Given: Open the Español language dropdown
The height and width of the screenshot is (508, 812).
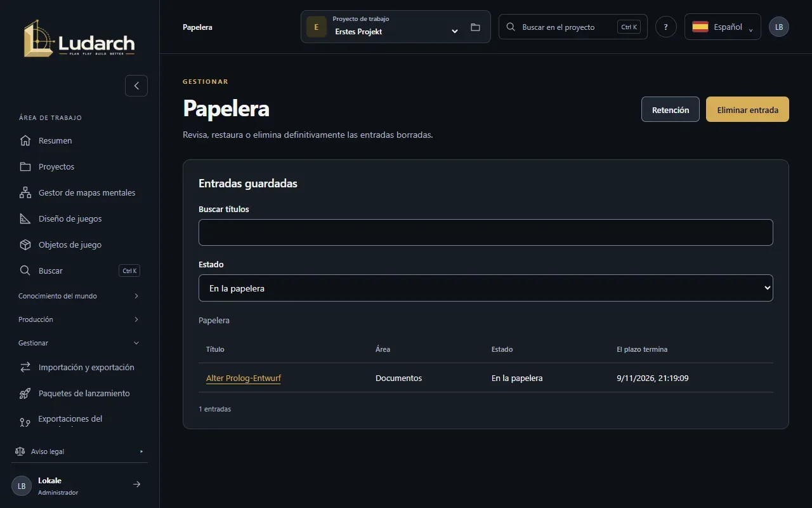Looking at the screenshot, I should pyautogui.click(x=723, y=27).
